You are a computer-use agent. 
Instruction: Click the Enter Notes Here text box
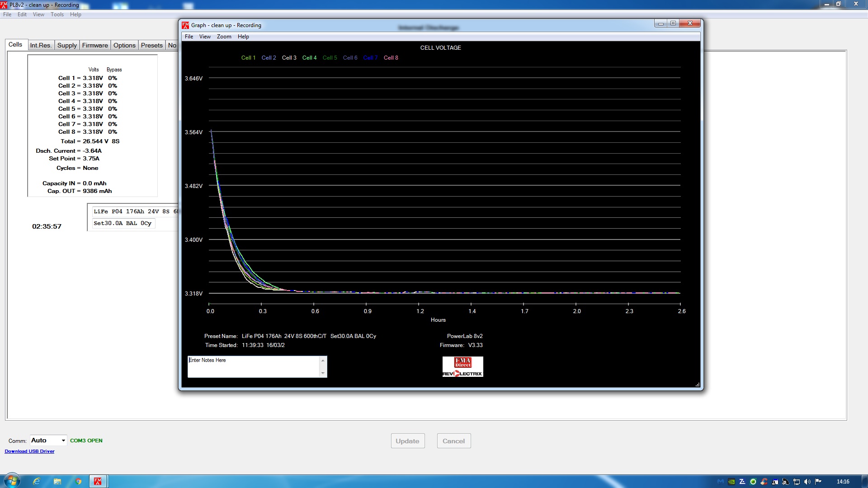pos(253,366)
